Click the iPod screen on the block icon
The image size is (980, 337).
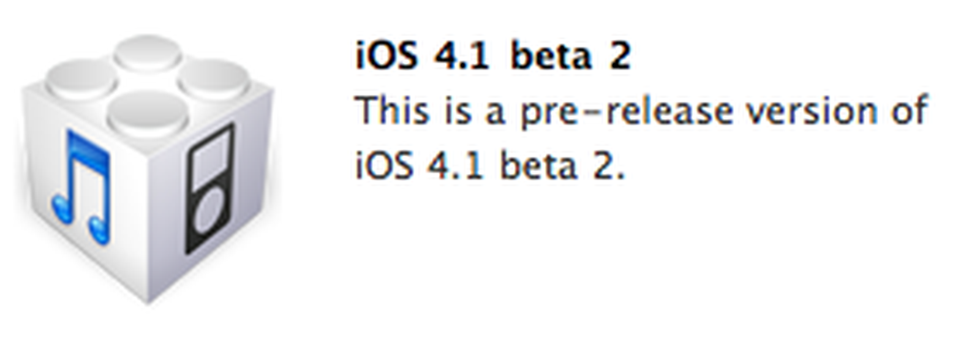click(211, 157)
